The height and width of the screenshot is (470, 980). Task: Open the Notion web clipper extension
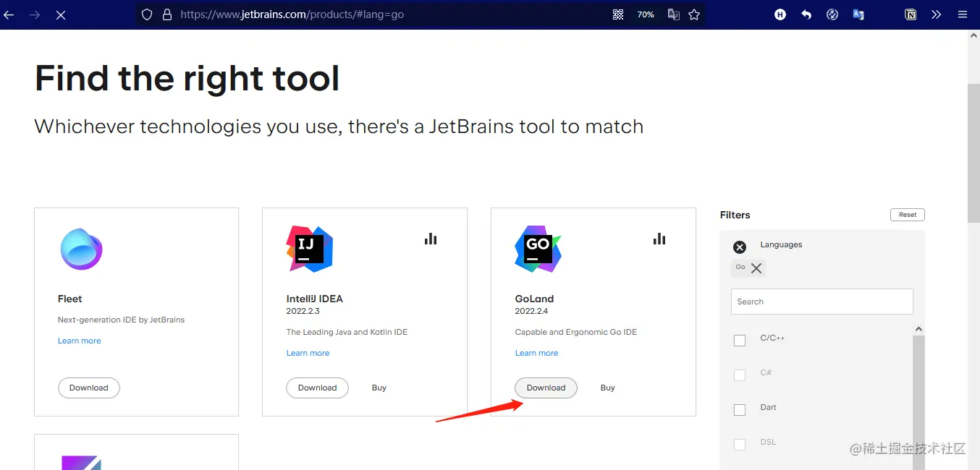tap(911, 14)
